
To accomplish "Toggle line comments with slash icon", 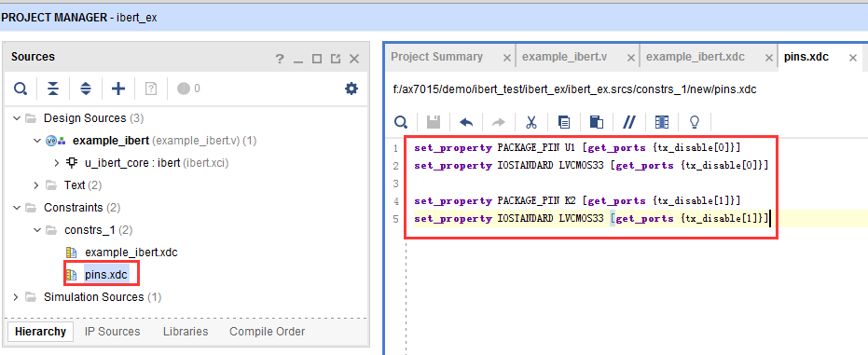I will click(628, 122).
